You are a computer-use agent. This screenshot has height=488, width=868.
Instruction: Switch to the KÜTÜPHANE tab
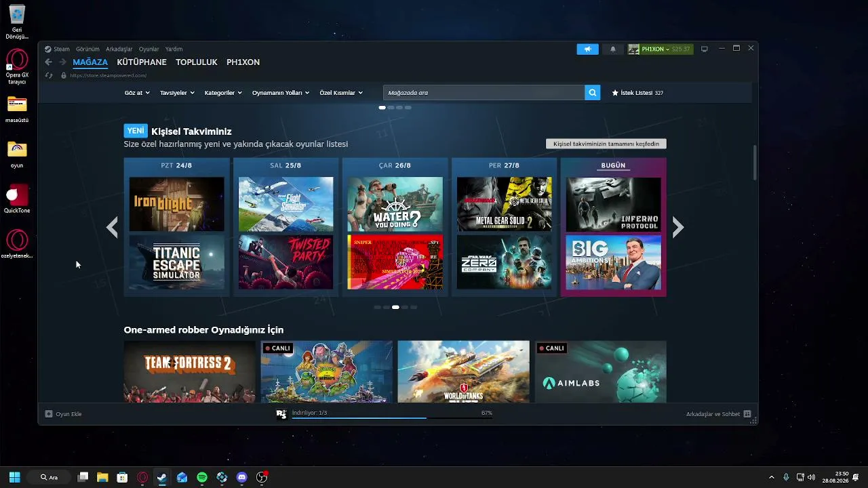click(x=142, y=62)
